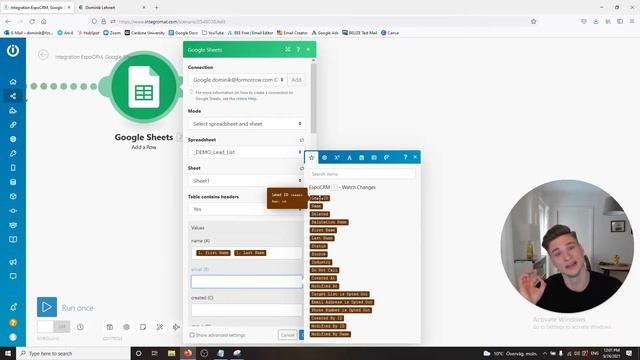Click the Search items field
The image size is (640, 360).
pos(362,174)
